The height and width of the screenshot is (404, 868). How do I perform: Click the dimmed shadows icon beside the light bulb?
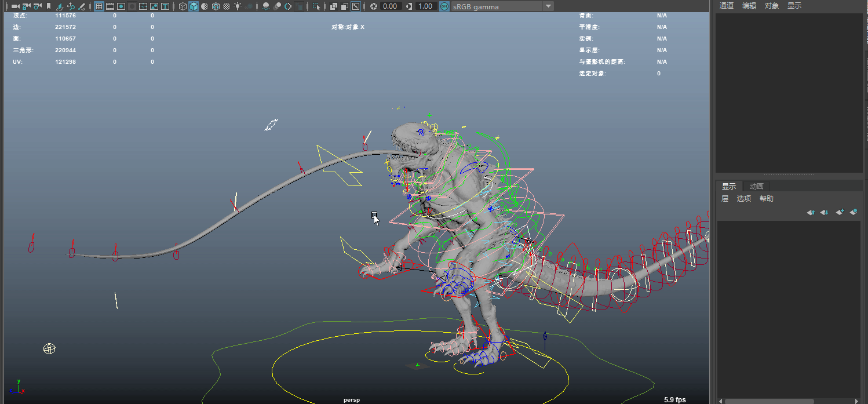[x=249, y=6]
